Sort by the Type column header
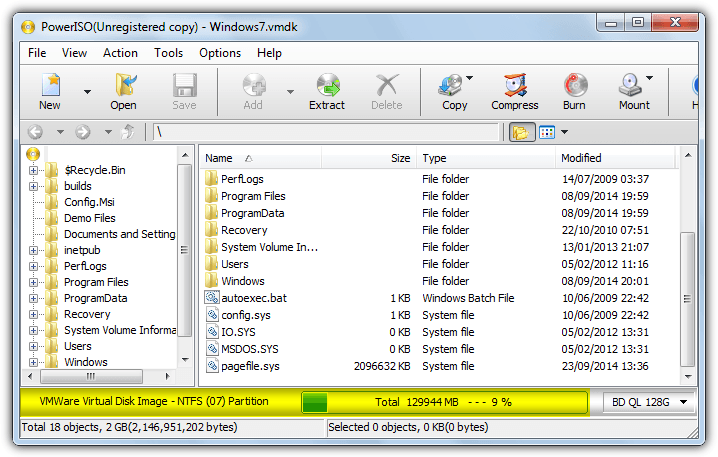Screen dimensions: 718x457 (x=486, y=158)
